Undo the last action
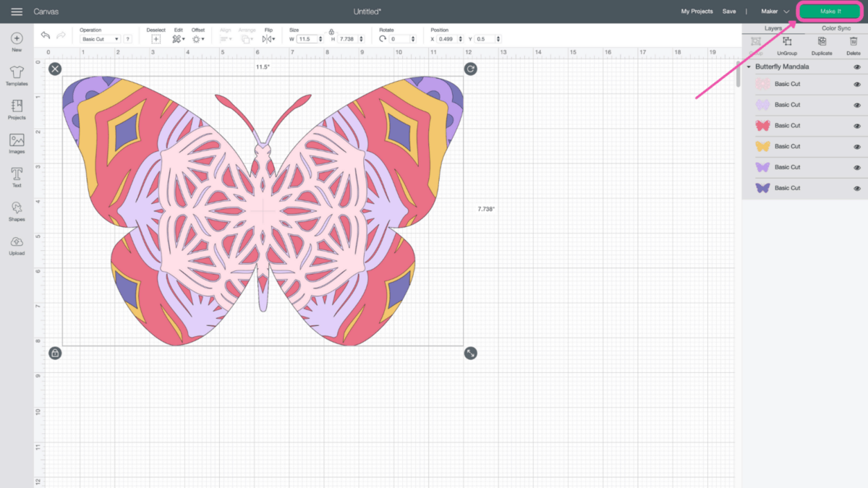 coord(46,35)
